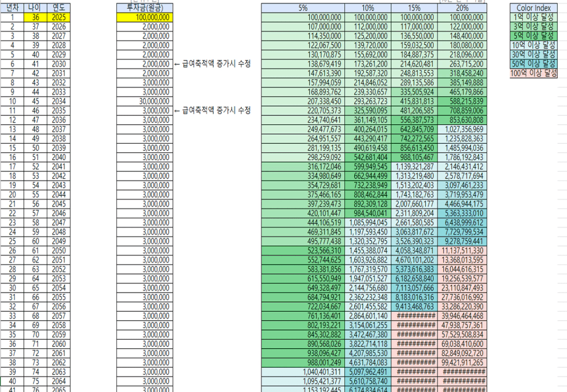Select the 10% value 1,085,994,045

[x=368, y=222]
